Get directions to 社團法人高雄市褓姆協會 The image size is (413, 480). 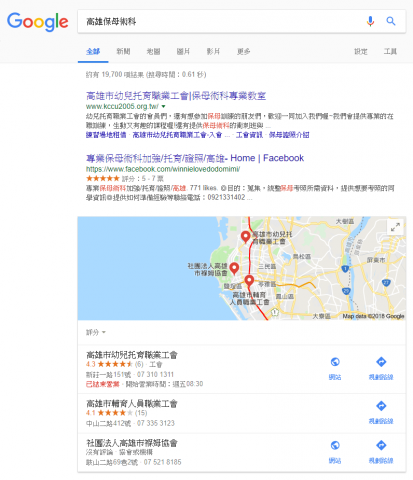381,452
